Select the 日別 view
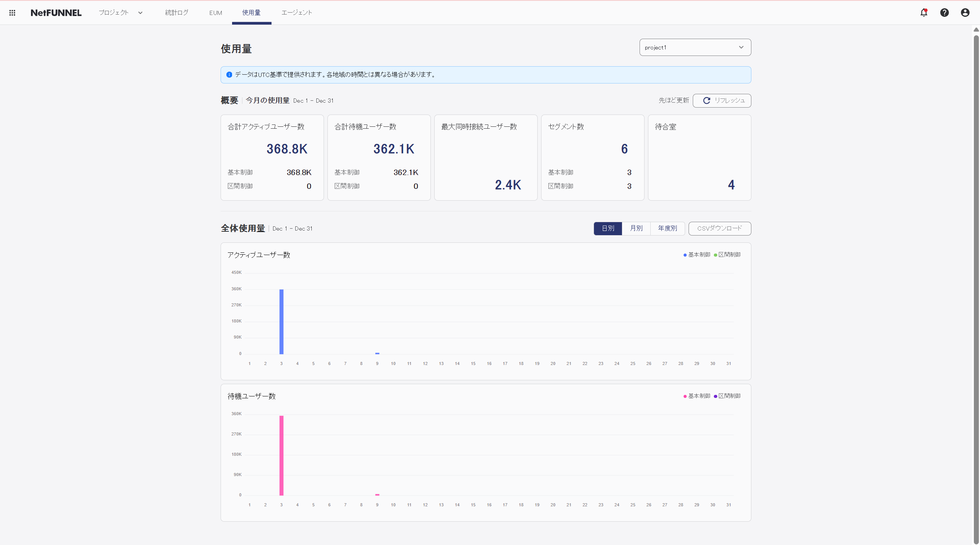Image resolution: width=980 pixels, height=545 pixels. coord(608,228)
